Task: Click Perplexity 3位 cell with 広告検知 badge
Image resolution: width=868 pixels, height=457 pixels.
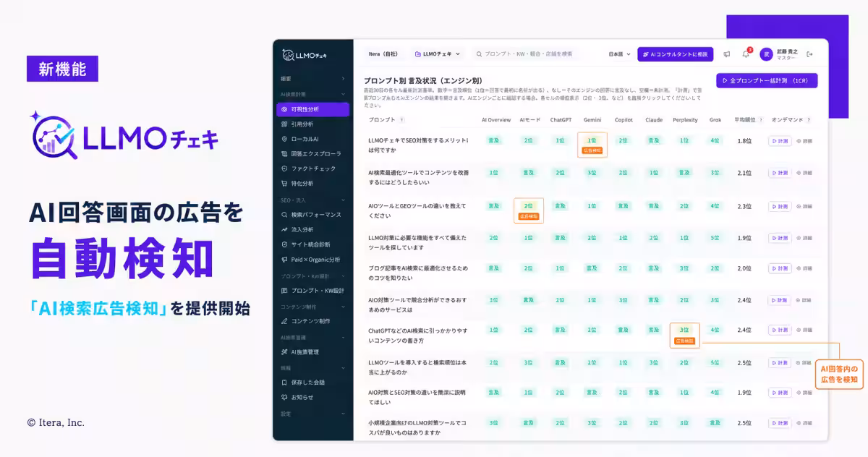Action: (x=684, y=335)
